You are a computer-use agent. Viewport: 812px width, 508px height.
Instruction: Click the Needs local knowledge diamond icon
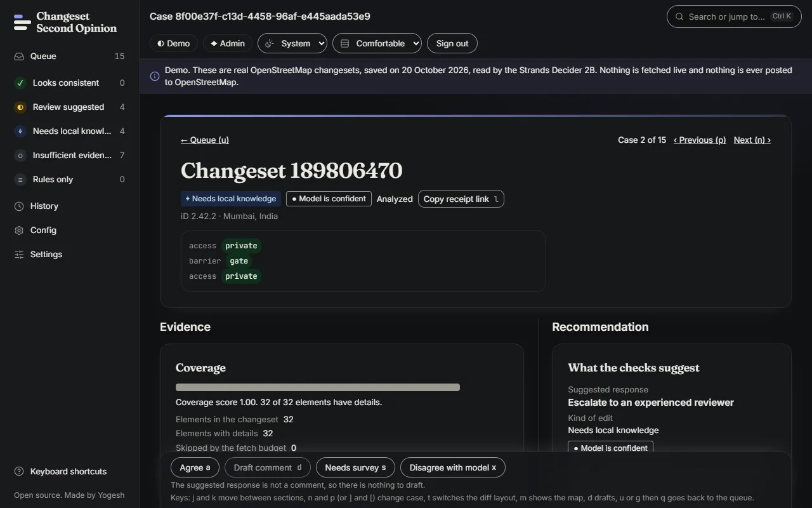pos(20,131)
